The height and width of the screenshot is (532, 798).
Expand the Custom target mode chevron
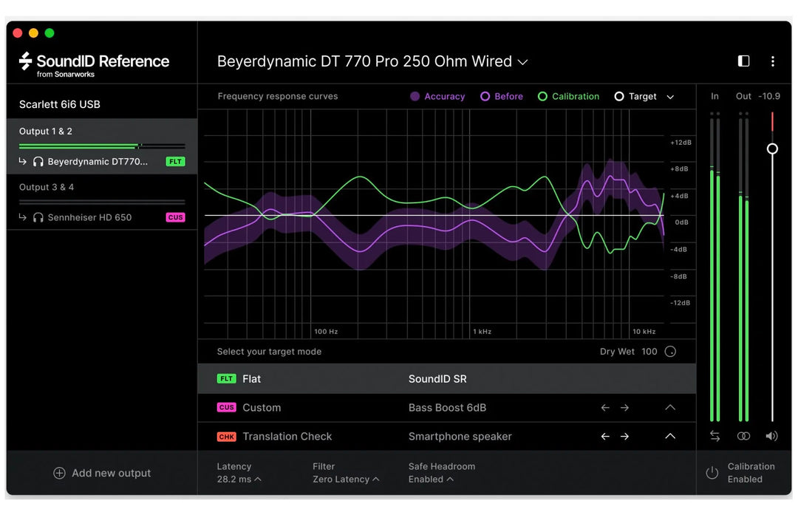[670, 407]
